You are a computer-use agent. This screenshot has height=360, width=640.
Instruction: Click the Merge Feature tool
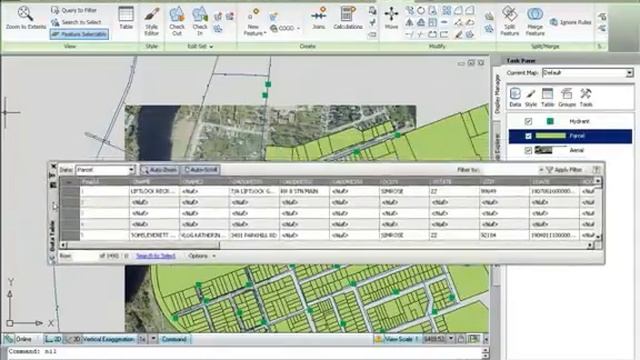click(x=535, y=21)
